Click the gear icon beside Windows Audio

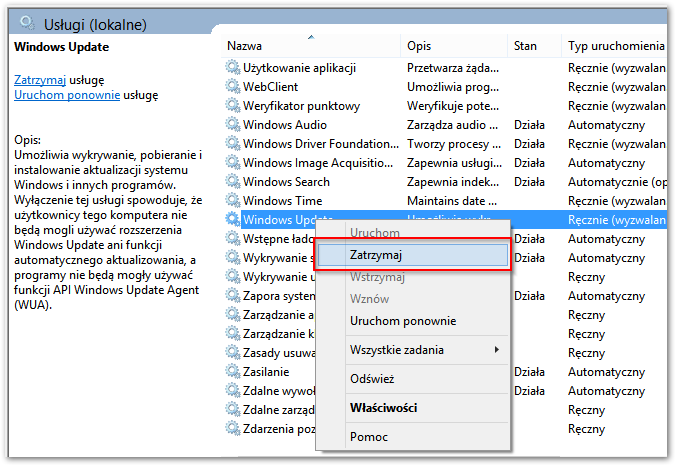tap(233, 124)
